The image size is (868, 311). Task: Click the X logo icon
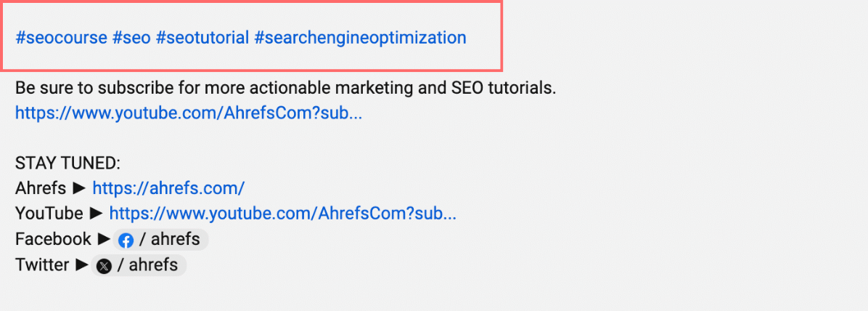(x=105, y=266)
